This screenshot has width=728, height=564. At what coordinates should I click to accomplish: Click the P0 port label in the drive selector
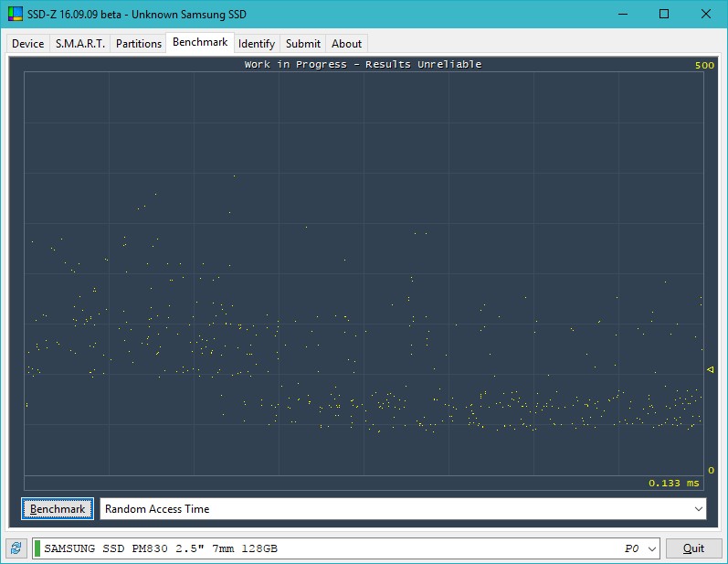tap(631, 548)
